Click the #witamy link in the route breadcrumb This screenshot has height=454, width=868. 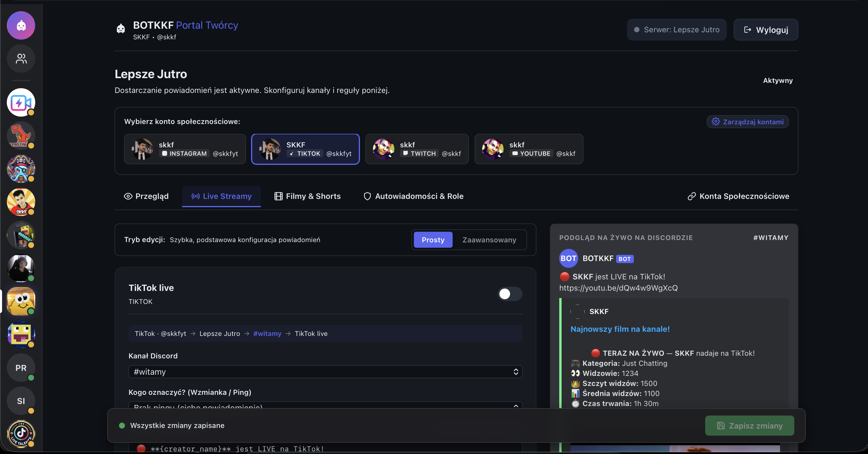click(x=267, y=334)
